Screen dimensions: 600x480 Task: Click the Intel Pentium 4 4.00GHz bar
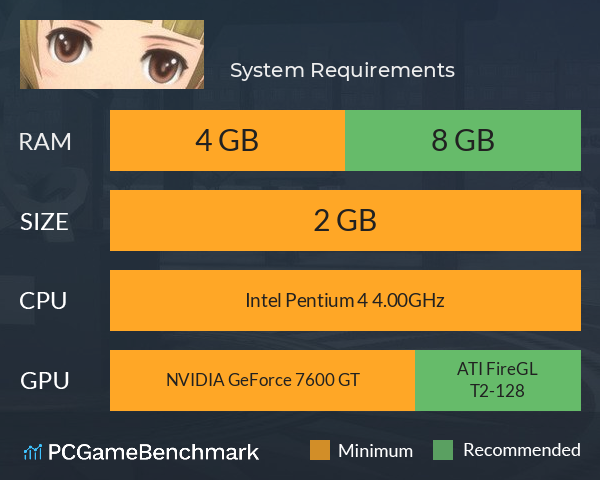click(x=345, y=300)
